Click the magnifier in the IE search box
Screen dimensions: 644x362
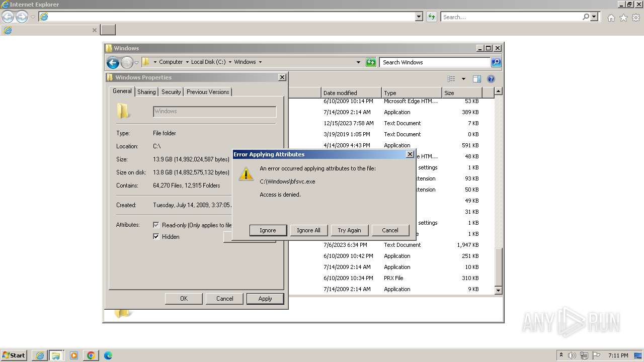point(586,17)
